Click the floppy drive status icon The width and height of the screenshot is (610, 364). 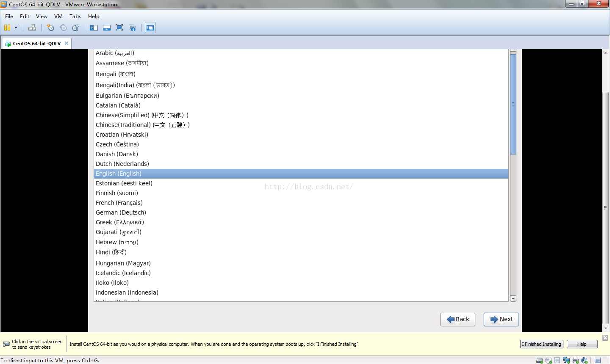click(557, 360)
